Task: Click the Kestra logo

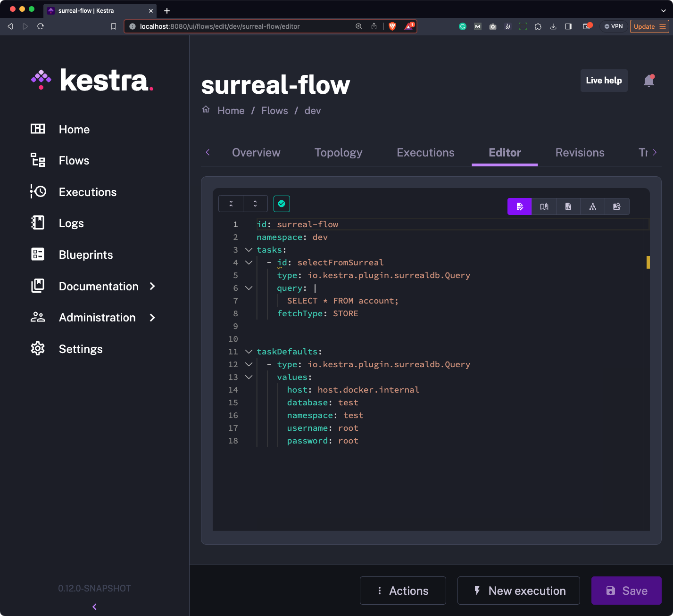Action: [92, 80]
